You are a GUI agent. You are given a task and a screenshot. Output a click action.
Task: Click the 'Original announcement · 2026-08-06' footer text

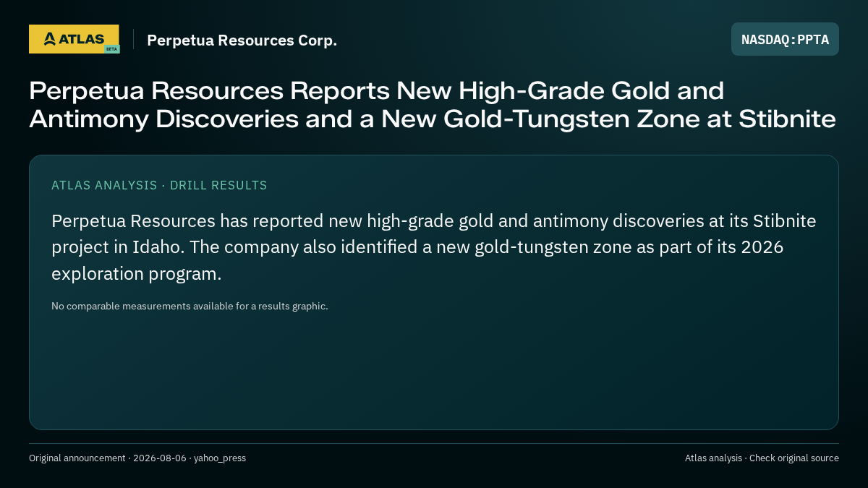point(137,458)
